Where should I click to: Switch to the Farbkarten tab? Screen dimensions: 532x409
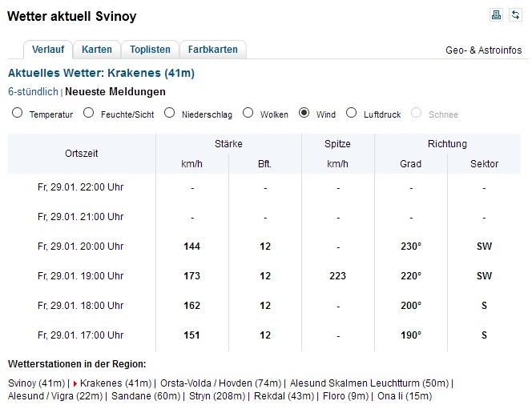[x=213, y=50]
